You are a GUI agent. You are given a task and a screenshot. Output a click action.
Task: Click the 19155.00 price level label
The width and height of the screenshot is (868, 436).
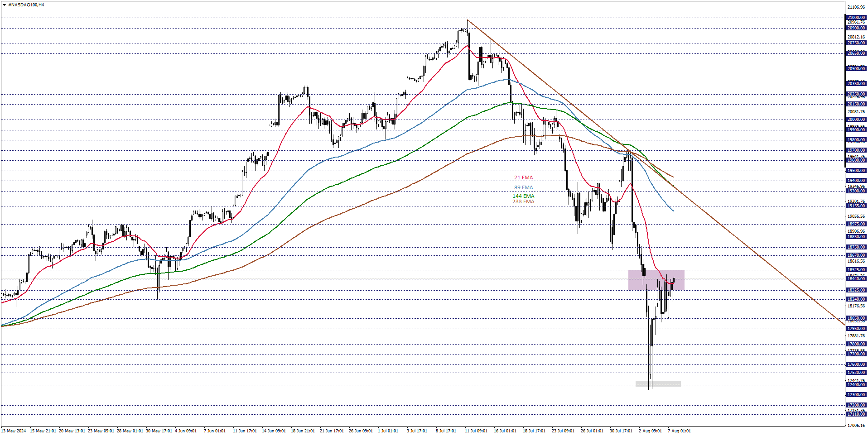coord(856,206)
